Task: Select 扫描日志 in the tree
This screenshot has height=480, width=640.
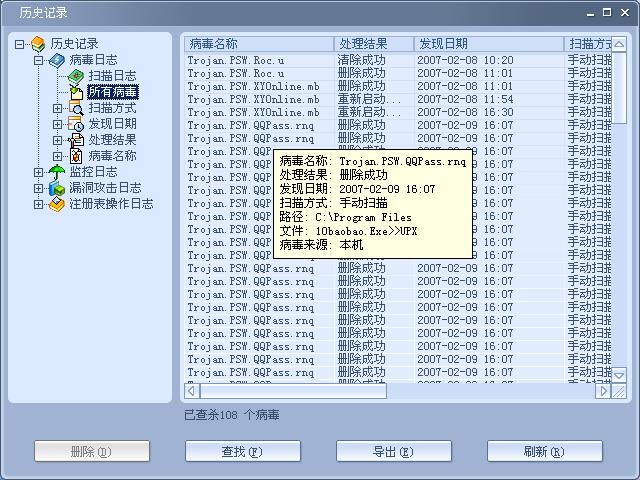Action: [112, 76]
